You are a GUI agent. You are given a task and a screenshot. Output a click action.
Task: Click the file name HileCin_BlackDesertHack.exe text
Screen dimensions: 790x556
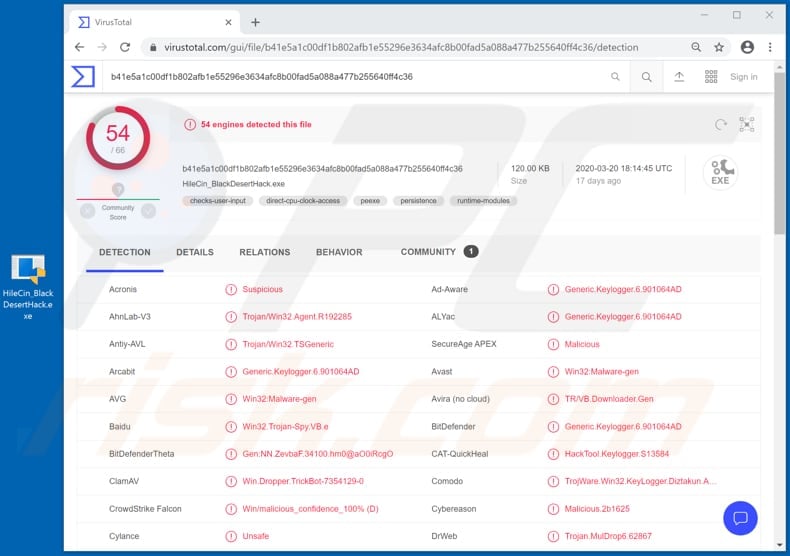pyautogui.click(x=233, y=184)
